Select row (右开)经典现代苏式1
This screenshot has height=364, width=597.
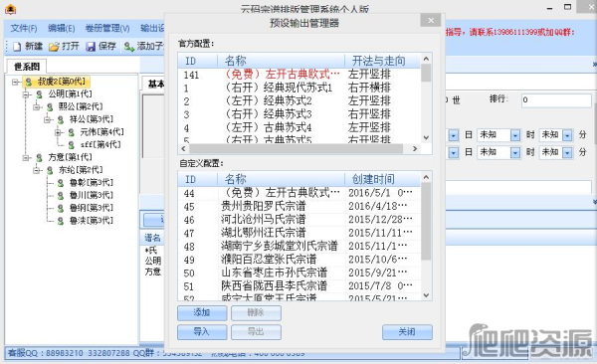(x=299, y=88)
